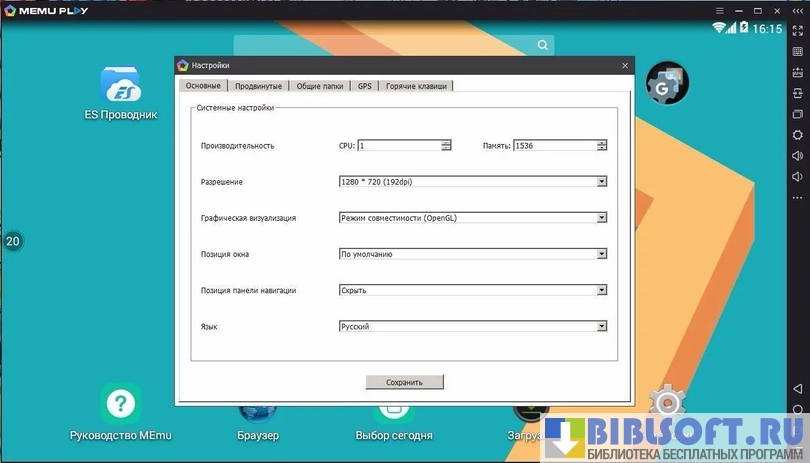
Task: Open the three-line menu in MEmu title bar
Action: (x=718, y=8)
